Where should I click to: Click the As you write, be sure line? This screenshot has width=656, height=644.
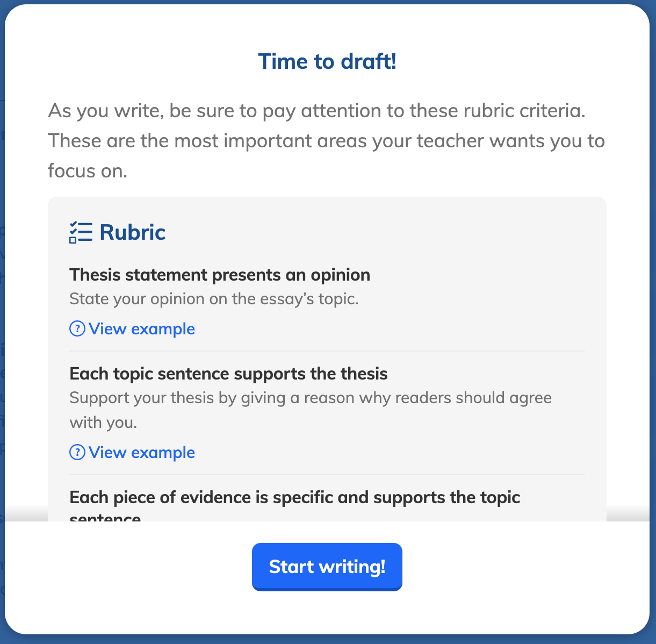(317, 111)
